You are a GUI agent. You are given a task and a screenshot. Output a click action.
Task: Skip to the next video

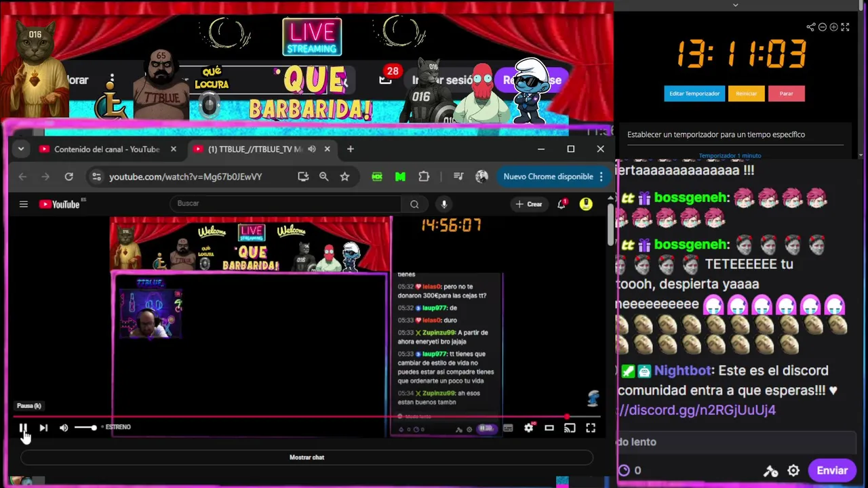(43, 428)
